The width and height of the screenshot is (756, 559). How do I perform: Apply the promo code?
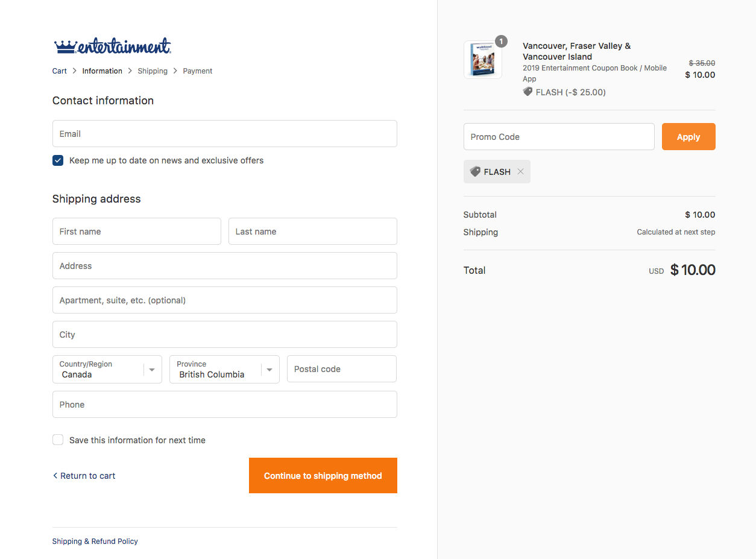click(x=688, y=137)
